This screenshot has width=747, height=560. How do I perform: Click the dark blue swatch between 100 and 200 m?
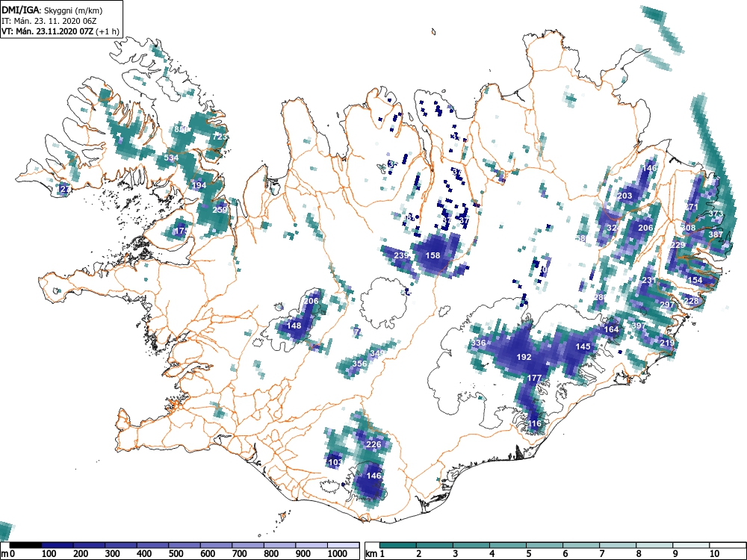pyautogui.click(x=58, y=545)
